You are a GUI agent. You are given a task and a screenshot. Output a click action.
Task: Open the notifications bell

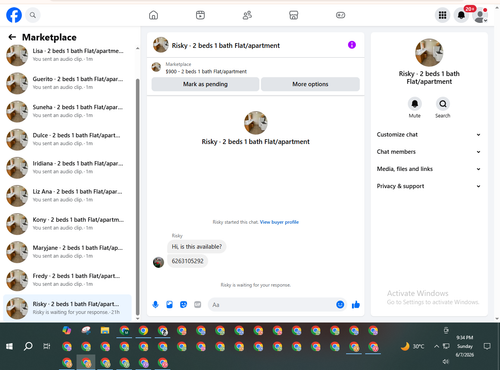(461, 15)
